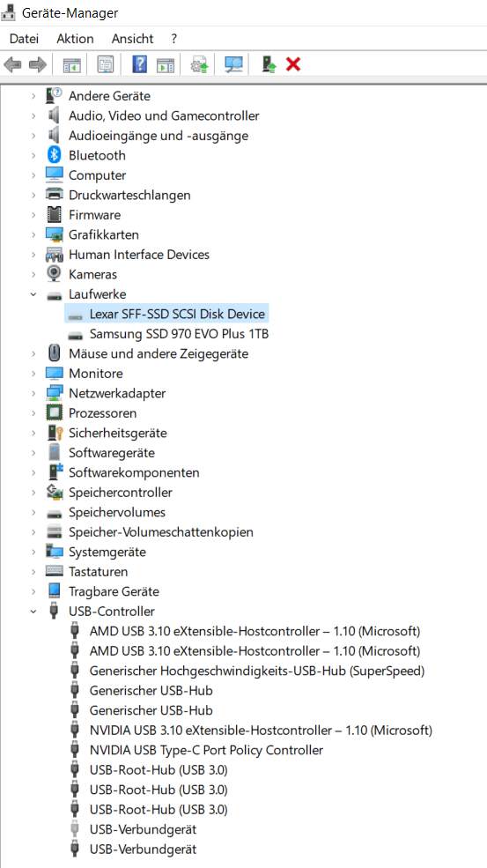Expand the Grafikkarten category chevron

pyautogui.click(x=33, y=234)
